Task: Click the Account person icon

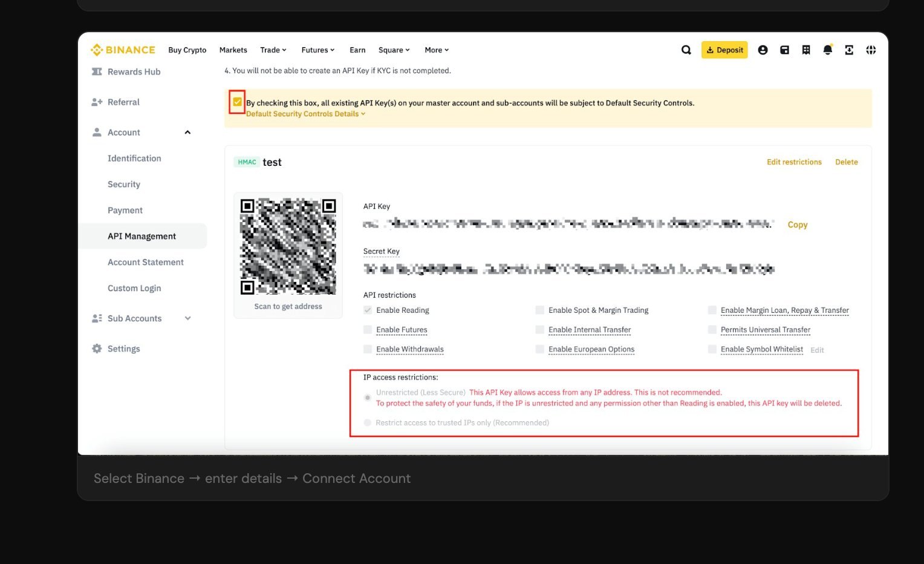Action: coord(97,133)
